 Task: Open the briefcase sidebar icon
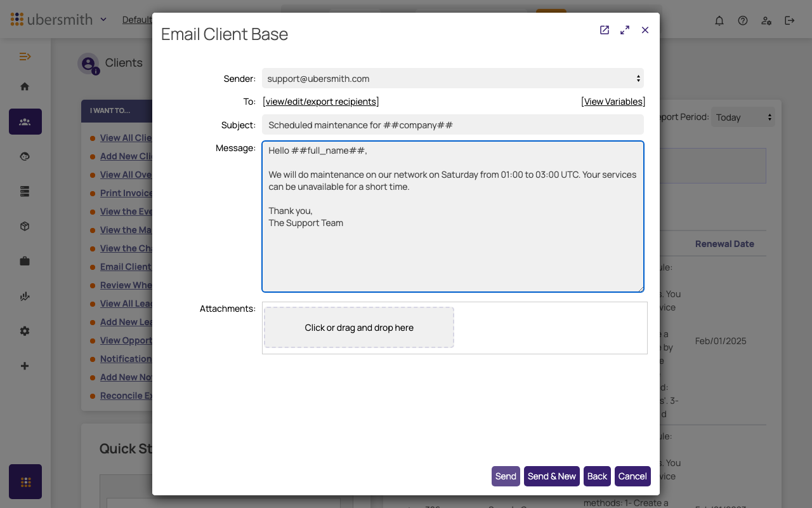point(25,261)
